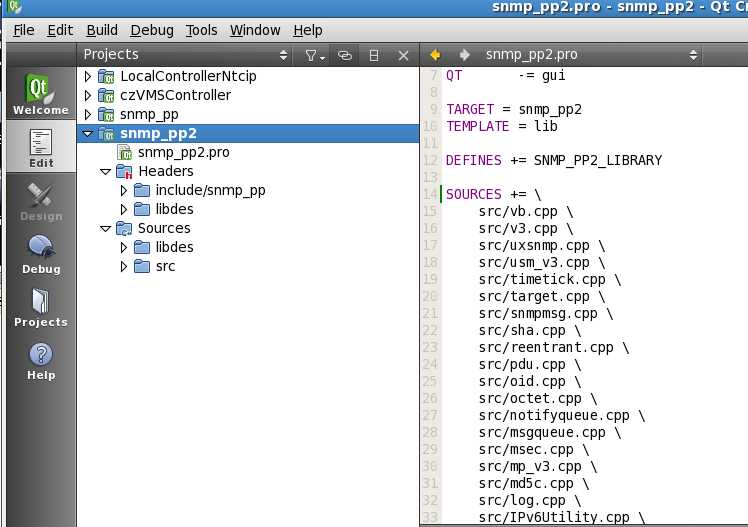Click the TEMPLATE = lib line
Screen dimensions: 748x527
coord(501,126)
